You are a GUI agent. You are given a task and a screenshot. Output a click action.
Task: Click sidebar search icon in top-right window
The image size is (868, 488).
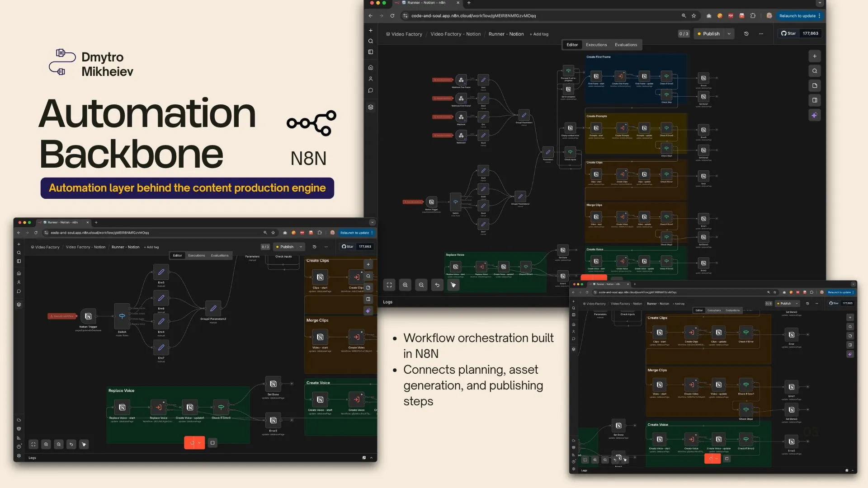click(x=371, y=41)
